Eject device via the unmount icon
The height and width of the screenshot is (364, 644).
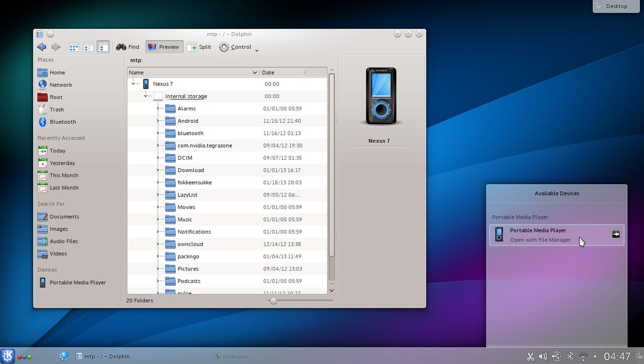coord(616,234)
